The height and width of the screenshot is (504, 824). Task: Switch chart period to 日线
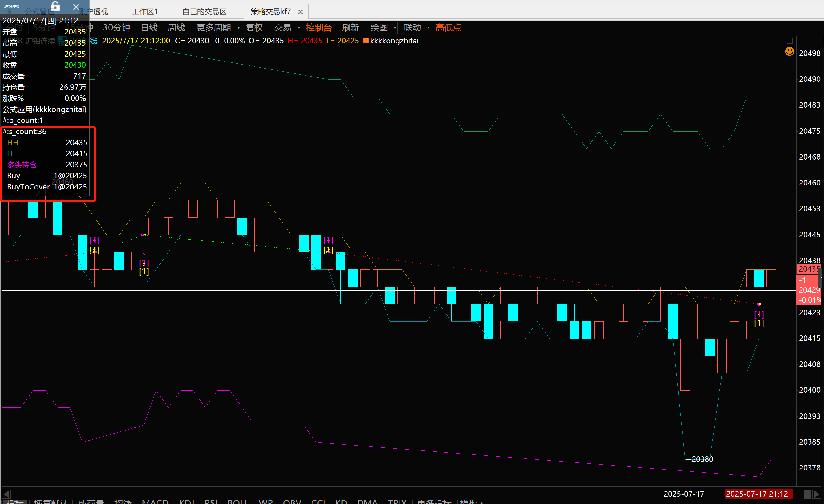click(x=149, y=27)
